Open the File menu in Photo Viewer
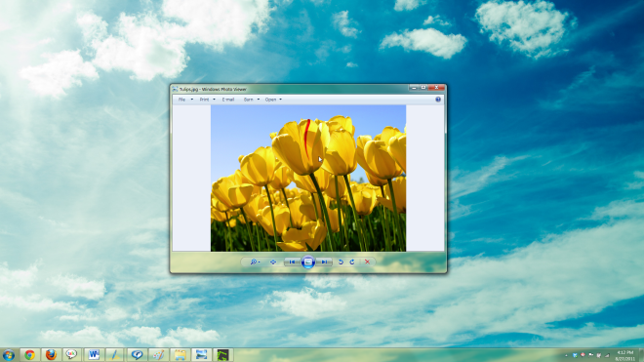The height and width of the screenshot is (362, 644). point(185,100)
